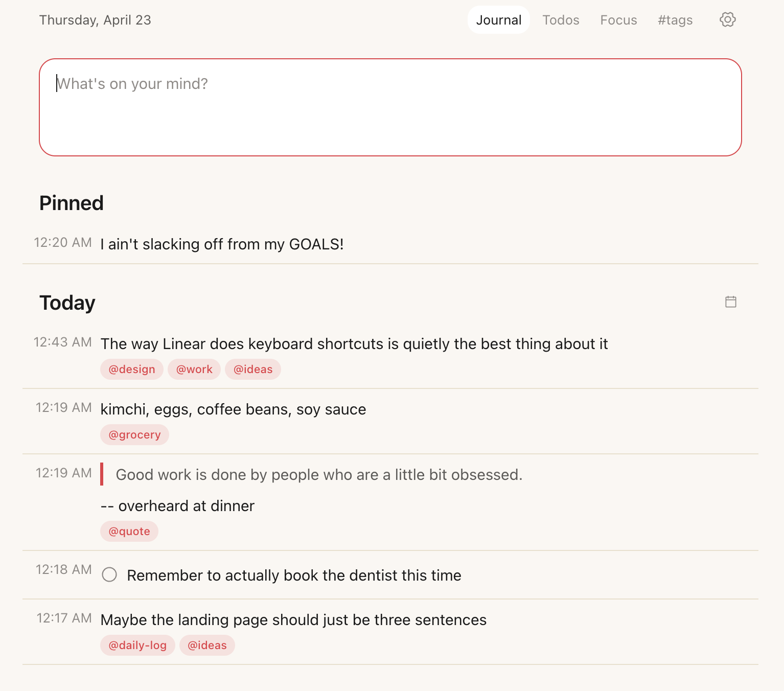The width and height of the screenshot is (784, 691).
Task: Select the @quote tag chip
Action: pyautogui.click(x=129, y=532)
